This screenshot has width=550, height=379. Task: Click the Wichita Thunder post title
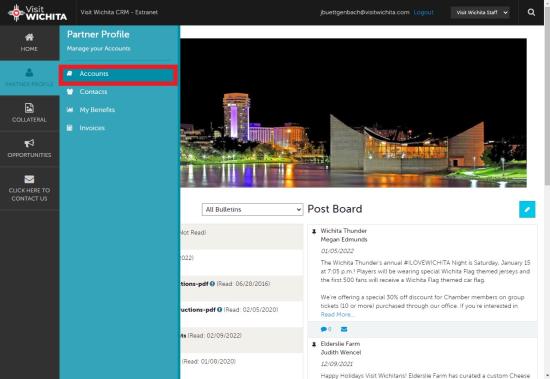click(x=343, y=231)
